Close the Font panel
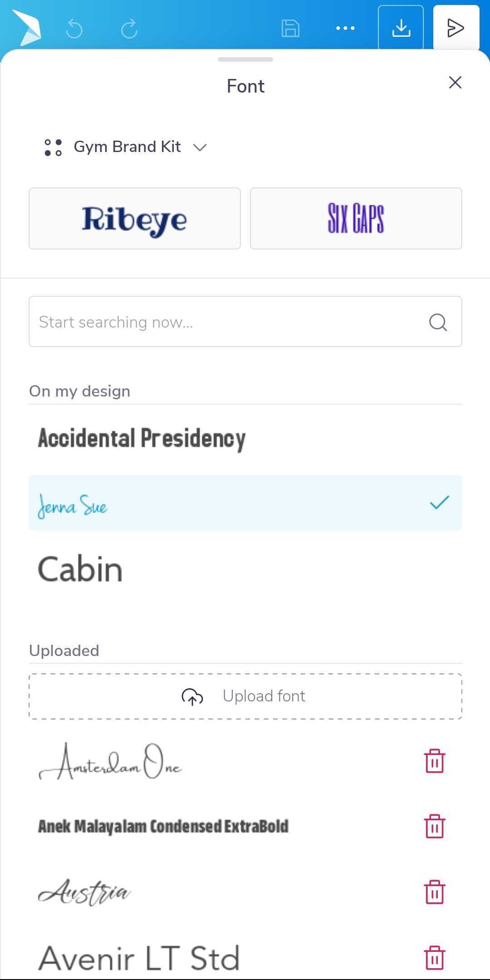 tap(455, 83)
